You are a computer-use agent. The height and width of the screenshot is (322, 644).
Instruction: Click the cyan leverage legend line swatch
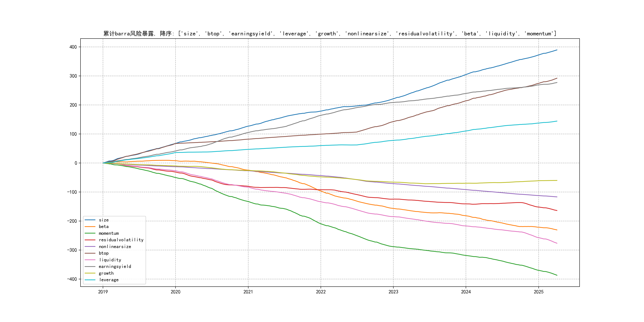(x=90, y=280)
